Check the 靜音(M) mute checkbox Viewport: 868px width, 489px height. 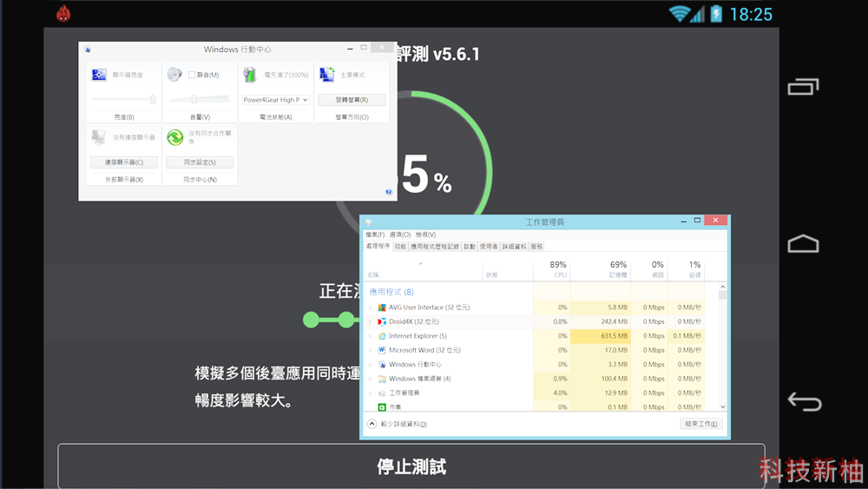(x=192, y=75)
